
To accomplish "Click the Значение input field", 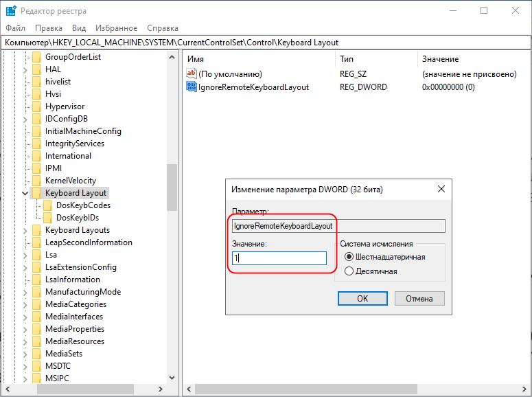I will click(x=279, y=258).
